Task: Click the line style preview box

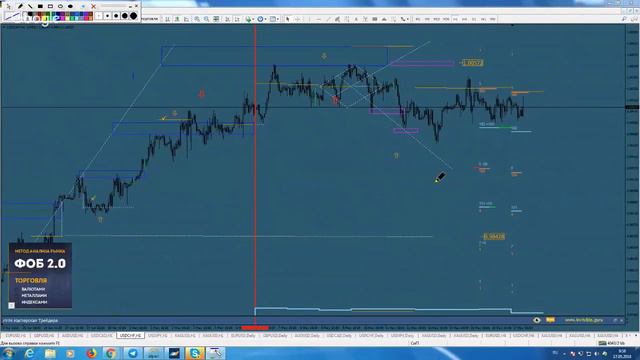Action: tap(13, 16)
